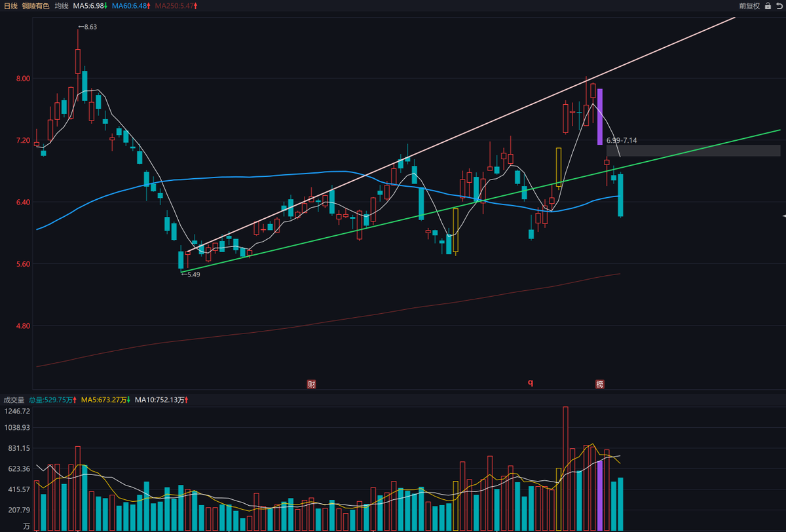
Task: Open the 榜 event marker on the chart
Action: (x=599, y=384)
